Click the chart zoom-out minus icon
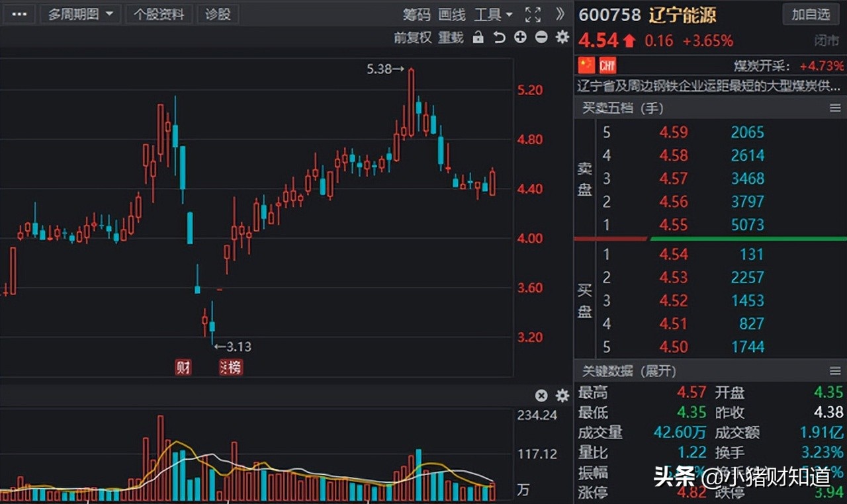Screen dimensions: 847x504 tap(541, 38)
